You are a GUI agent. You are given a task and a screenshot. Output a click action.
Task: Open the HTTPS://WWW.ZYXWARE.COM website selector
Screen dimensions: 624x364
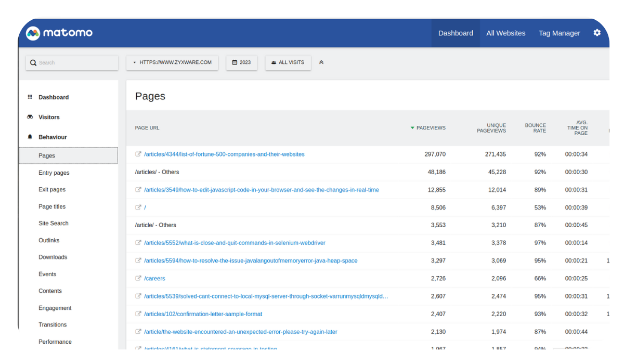point(172,62)
